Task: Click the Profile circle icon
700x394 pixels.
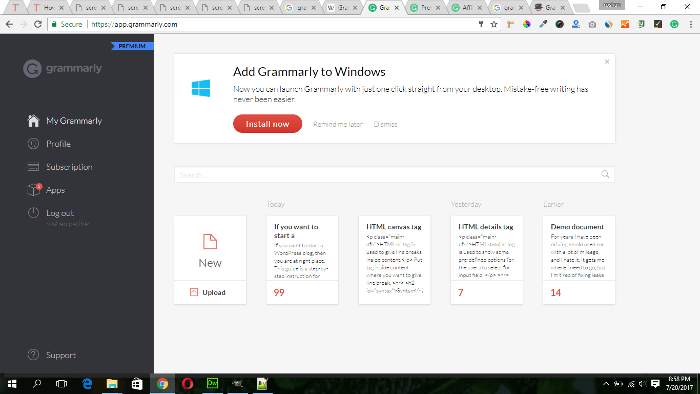Action: (33, 144)
